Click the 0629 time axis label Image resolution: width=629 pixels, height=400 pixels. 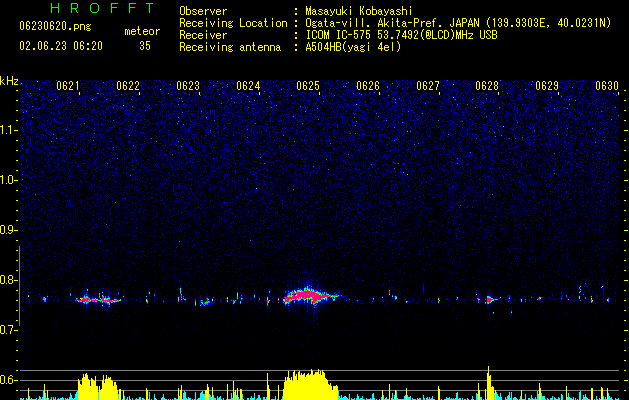tap(547, 86)
